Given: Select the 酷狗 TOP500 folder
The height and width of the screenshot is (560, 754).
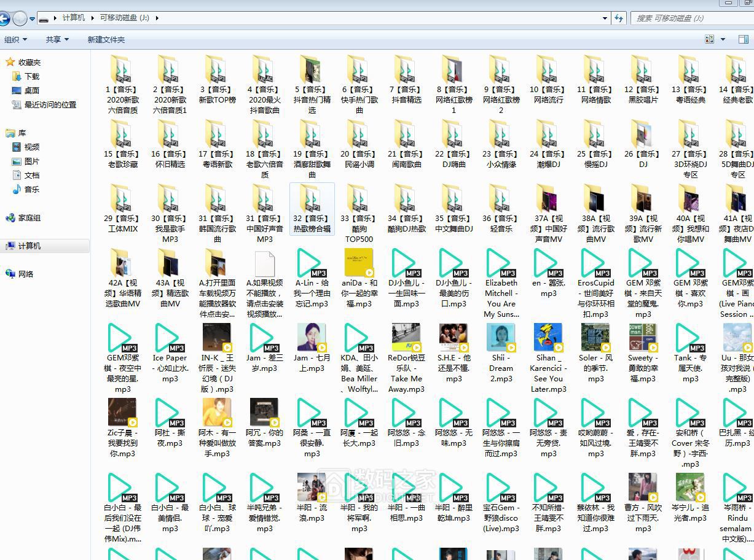Looking at the screenshot, I should point(359,211).
